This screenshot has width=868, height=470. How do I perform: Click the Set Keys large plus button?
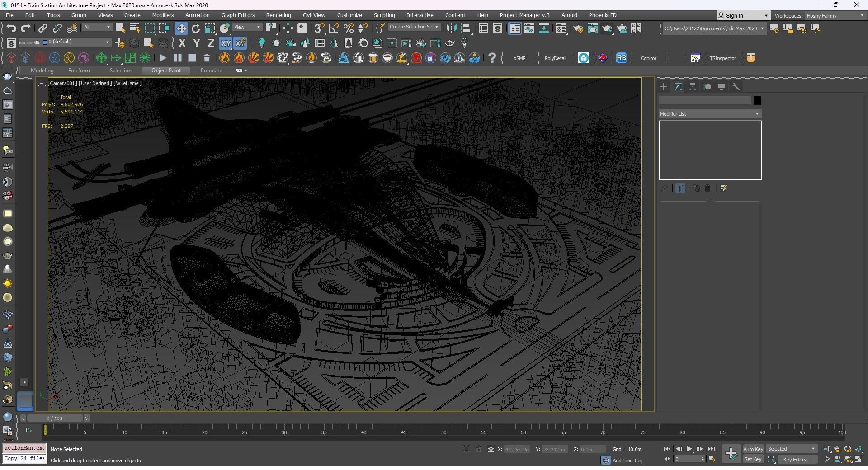click(x=731, y=454)
